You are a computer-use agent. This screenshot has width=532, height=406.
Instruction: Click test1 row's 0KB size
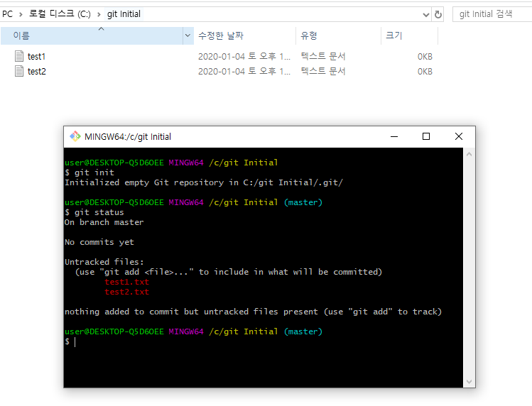[x=425, y=57]
